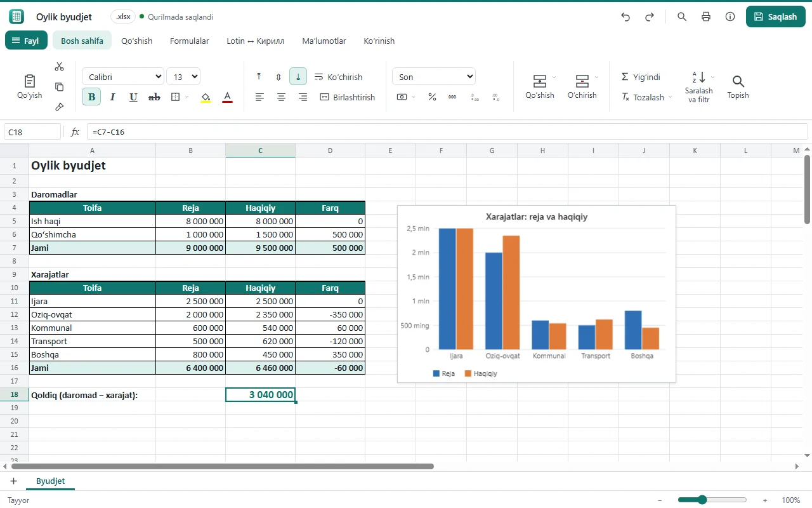Click the thousands separator icon

pyautogui.click(x=452, y=97)
